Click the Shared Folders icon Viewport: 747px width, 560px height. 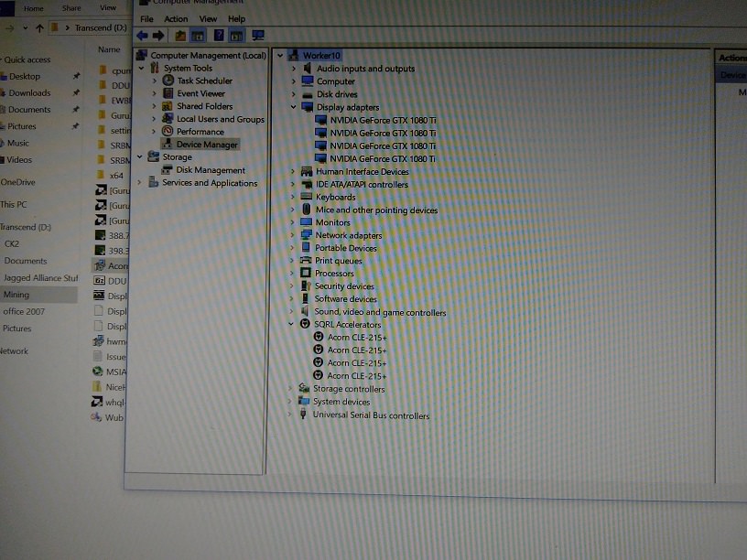pyautogui.click(x=168, y=106)
